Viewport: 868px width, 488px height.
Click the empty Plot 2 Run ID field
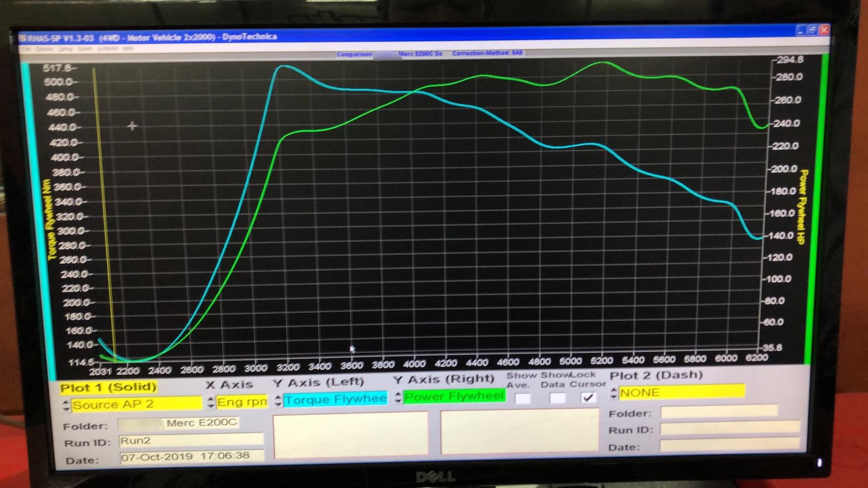click(x=730, y=428)
